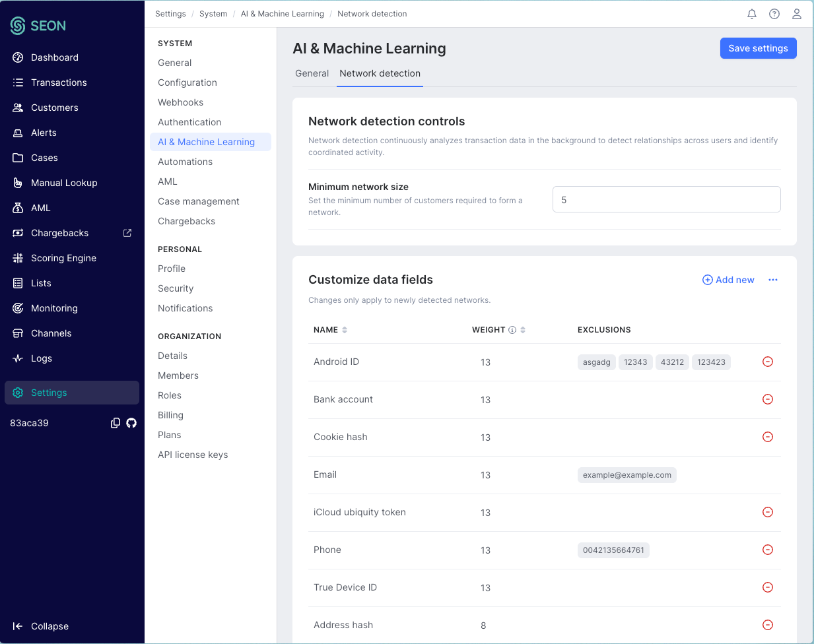Click the Save settings button
This screenshot has width=814, height=644.
click(x=758, y=48)
